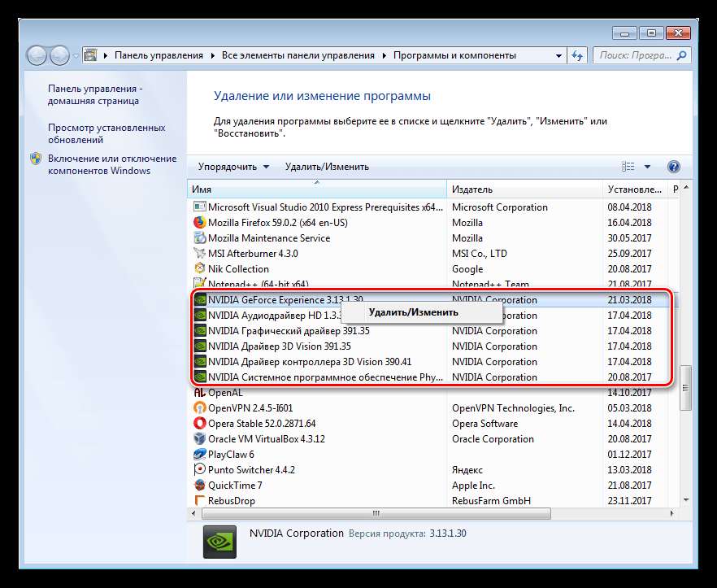Viewport: 717px width, 588px height.
Task: Go forward with the forward arrow button
Action: (59, 56)
